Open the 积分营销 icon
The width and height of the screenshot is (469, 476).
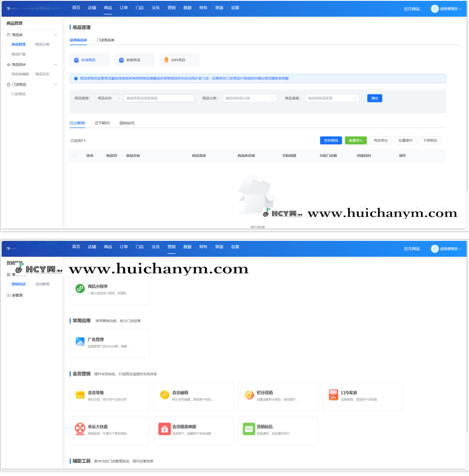point(249,395)
